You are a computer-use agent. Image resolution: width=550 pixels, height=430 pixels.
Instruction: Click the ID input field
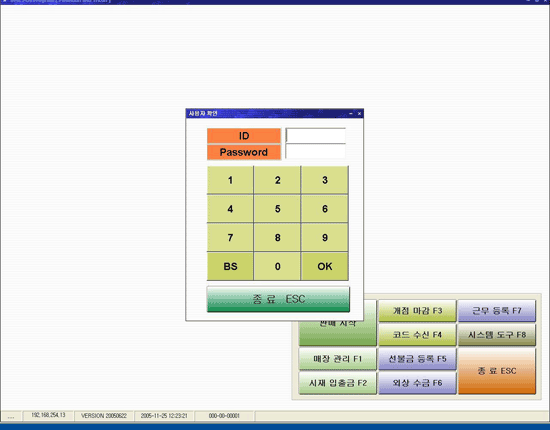315,136
